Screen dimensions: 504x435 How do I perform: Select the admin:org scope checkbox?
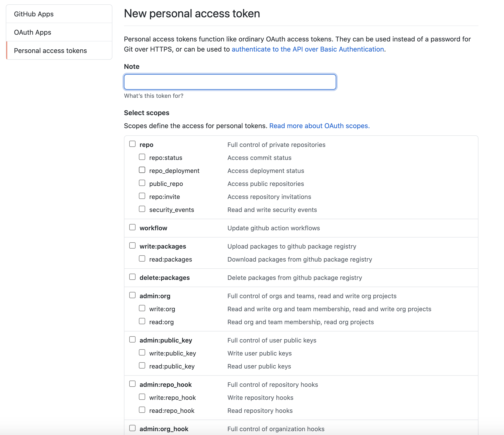pyautogui.click(x=132, y=295)
